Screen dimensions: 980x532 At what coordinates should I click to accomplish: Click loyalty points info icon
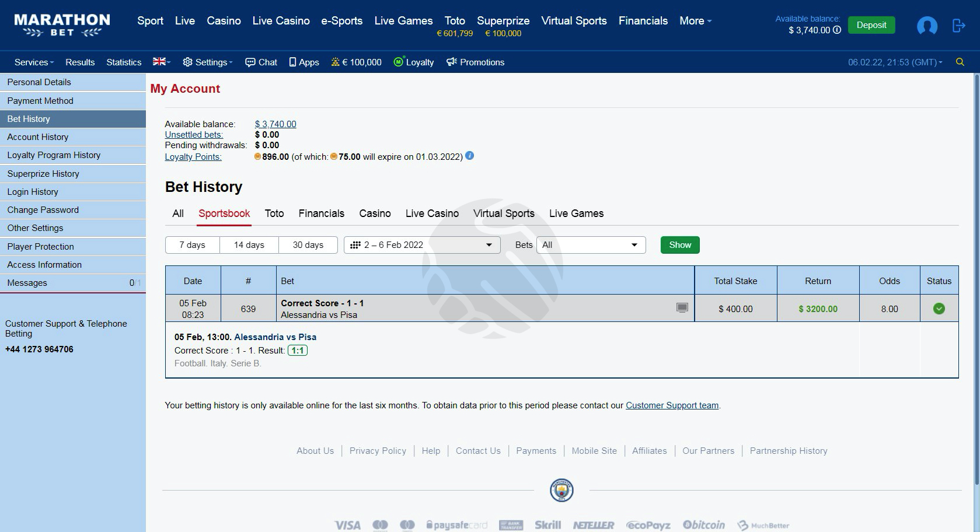pos(470,156)
